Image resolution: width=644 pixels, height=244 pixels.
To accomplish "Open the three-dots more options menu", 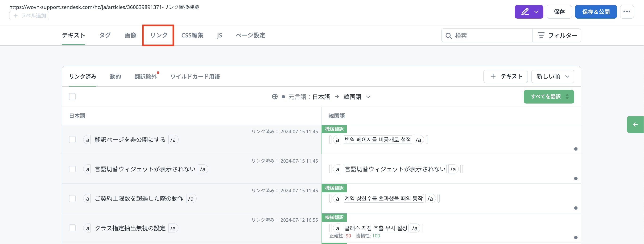I will (x=627, y=12).
